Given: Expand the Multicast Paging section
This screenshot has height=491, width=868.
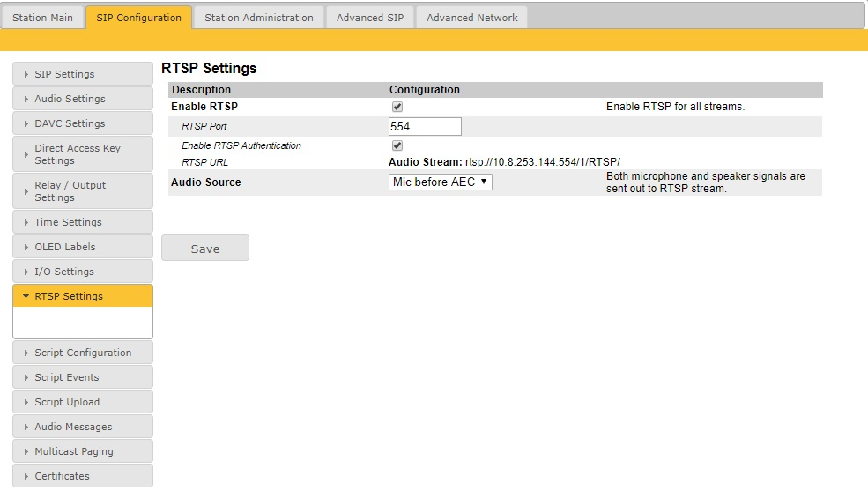Looking at the screenshot, I should 83,451.
